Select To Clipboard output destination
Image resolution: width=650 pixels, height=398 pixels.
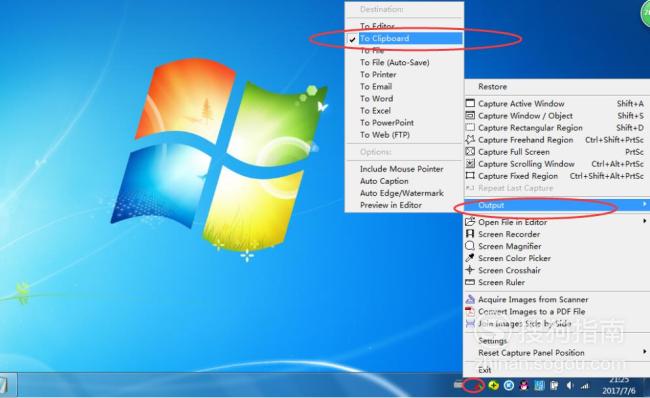click(404, 39)
